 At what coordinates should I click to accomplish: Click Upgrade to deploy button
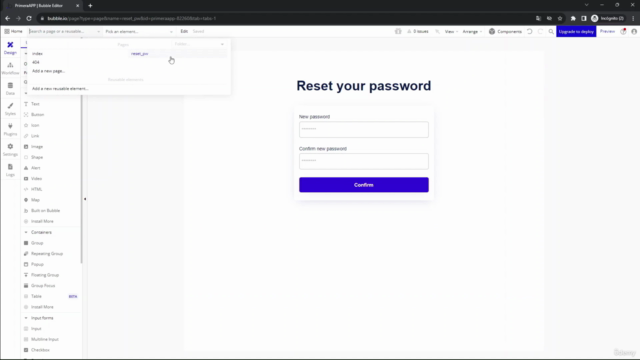click(576, 31)
